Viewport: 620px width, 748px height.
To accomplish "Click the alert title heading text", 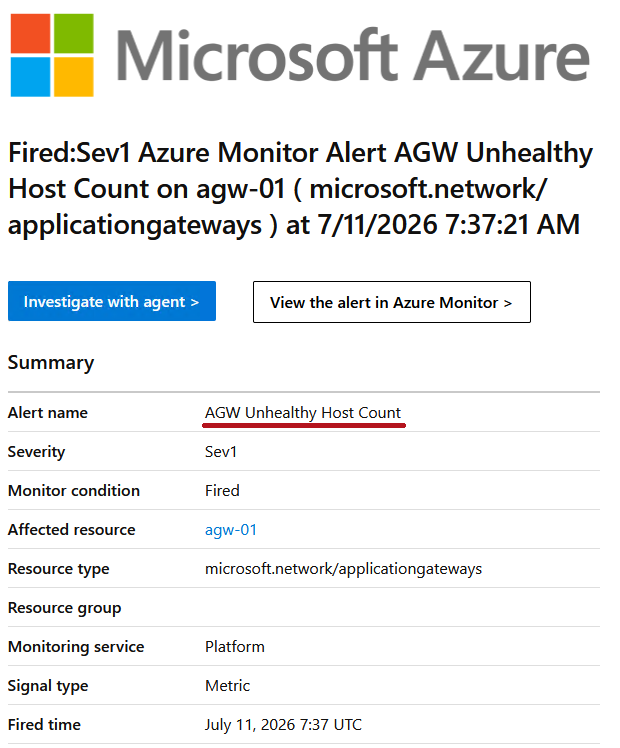I will pyautogui.click(x=300, y=188).
